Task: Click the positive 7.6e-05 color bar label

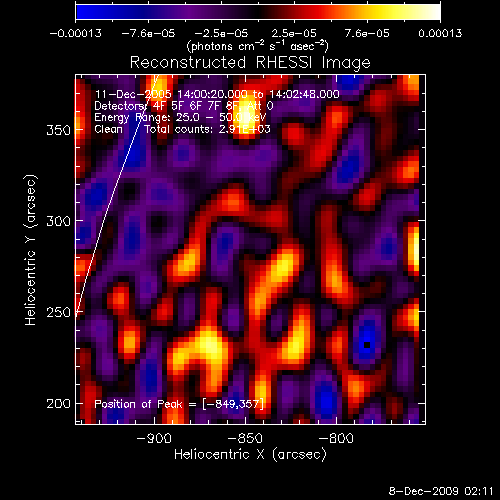Action: pos(367,33)
